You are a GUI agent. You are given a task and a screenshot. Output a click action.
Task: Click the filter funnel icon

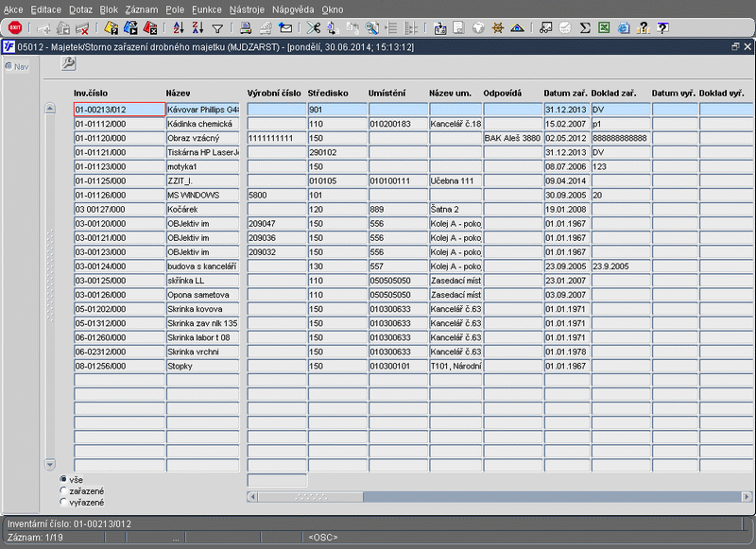[x=217, y=28]
